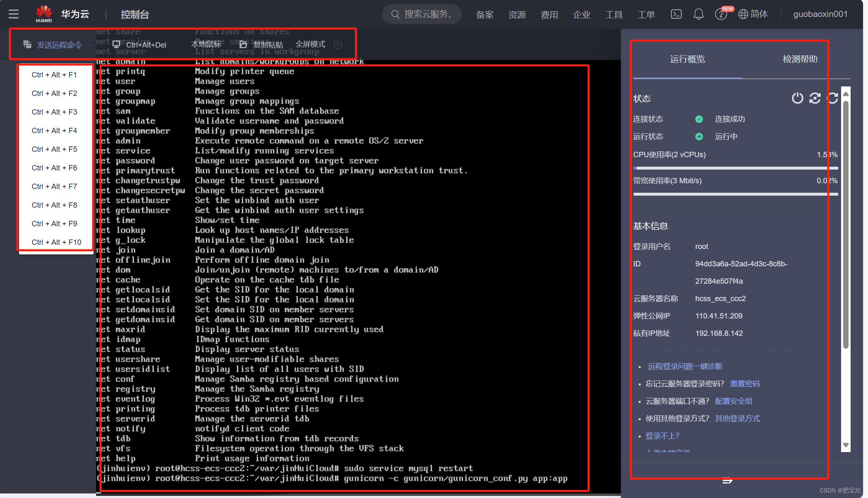This screenshot has height=498, width=868.
Task: Click the gunicorn command line in terminal
Action: tap(332, 479)
